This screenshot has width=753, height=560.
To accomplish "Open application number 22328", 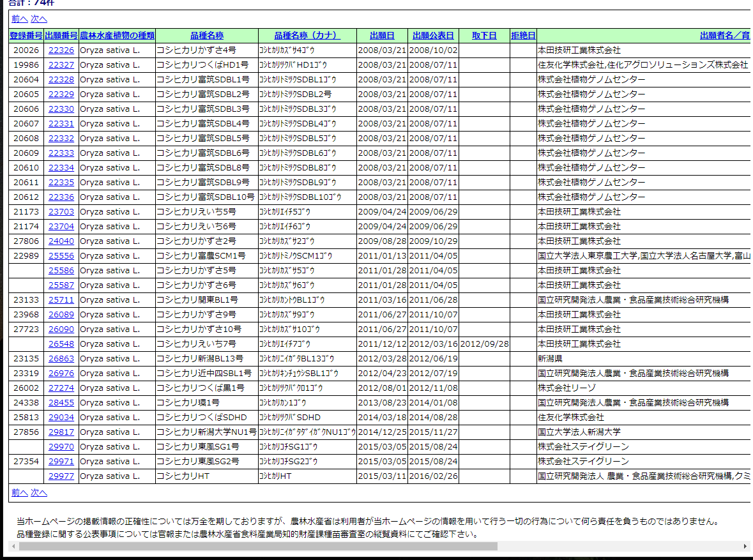I will (x=61, y=80).
